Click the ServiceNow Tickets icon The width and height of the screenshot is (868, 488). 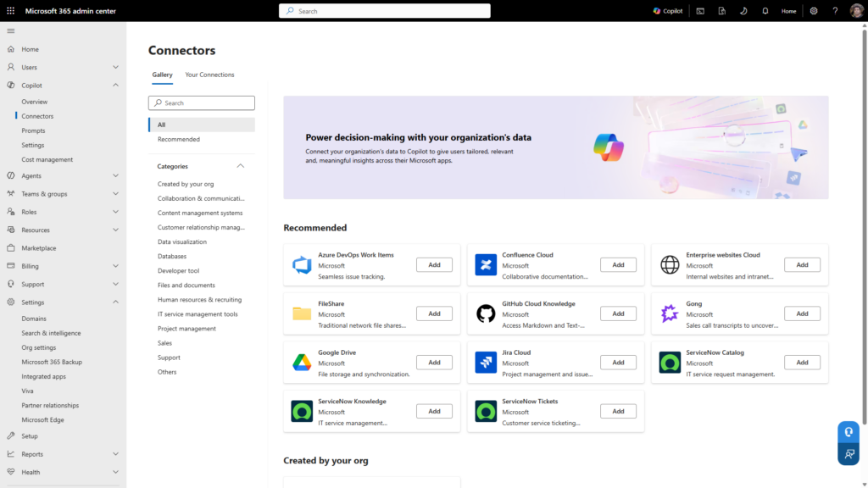coord(486,411)
